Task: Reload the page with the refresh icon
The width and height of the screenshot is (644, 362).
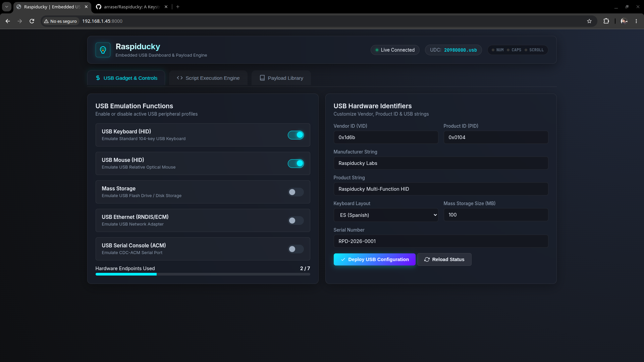Action: tap(32, 21)
